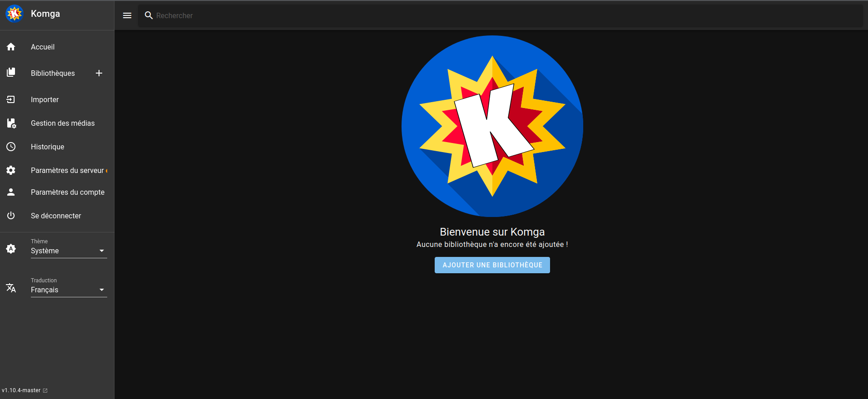This screenshot has height=399, width=868.
Task: Click the 'Aucune bibliothèque n'a encore été ajoutée' text
Action: [492, 244]
